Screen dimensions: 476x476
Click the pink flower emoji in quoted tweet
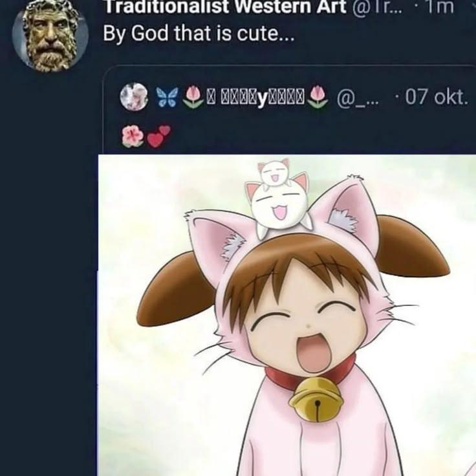point(131,135)
